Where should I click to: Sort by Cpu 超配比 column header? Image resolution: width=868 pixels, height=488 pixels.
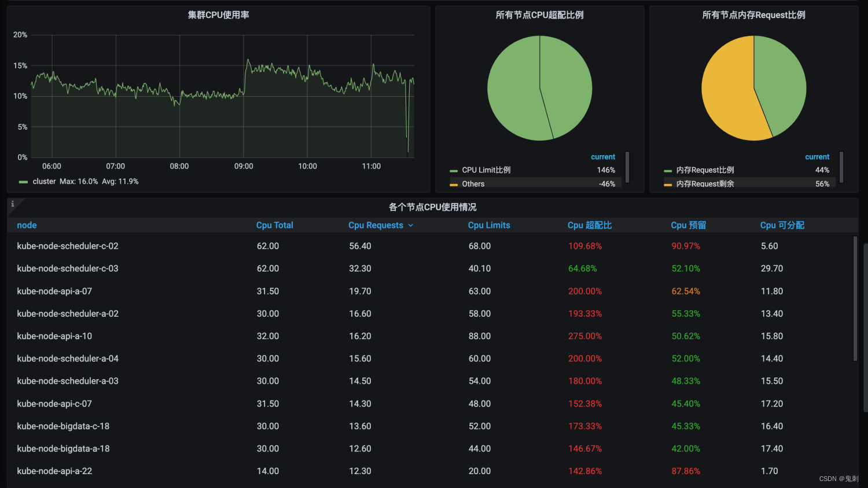tap(590, 225)
